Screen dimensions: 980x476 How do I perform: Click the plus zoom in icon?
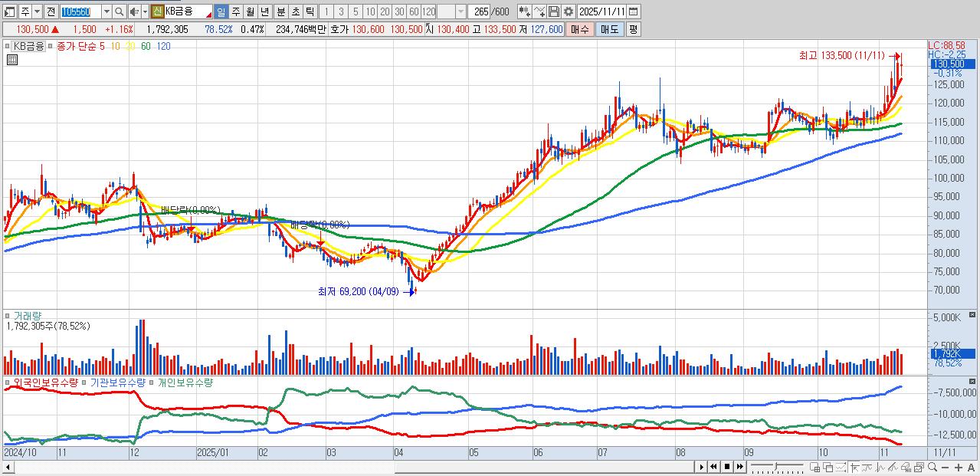coord(959,468)
